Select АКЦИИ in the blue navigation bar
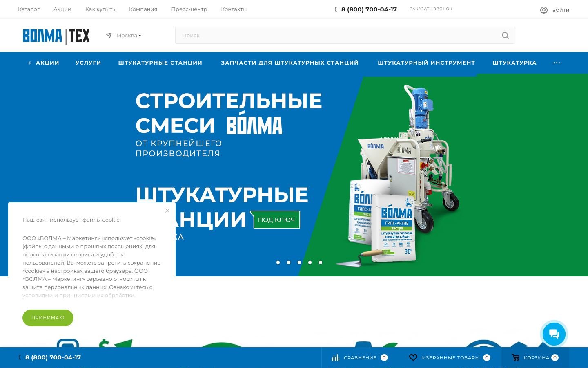Viewport: 588px width, 368px height. point(47,63)
